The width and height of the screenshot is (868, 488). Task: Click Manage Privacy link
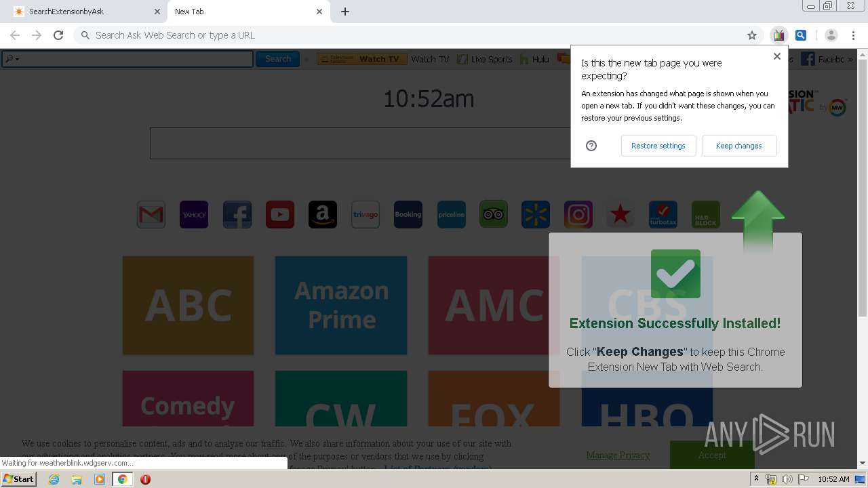[x=618, y=455]
